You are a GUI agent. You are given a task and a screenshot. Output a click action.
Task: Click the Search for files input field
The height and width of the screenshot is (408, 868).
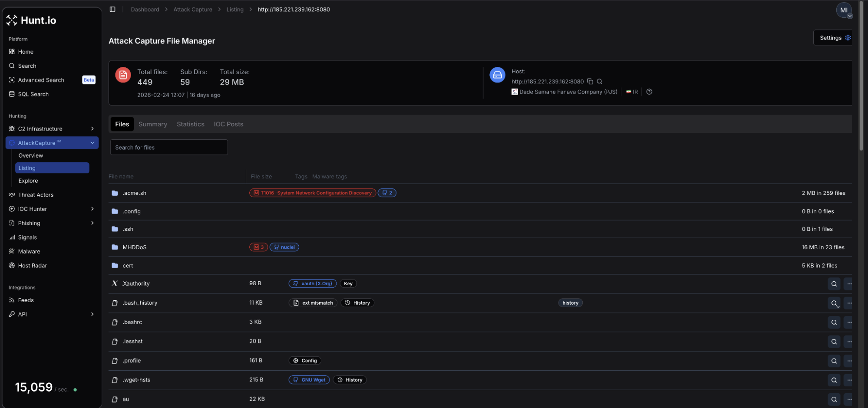pos(168,147)
